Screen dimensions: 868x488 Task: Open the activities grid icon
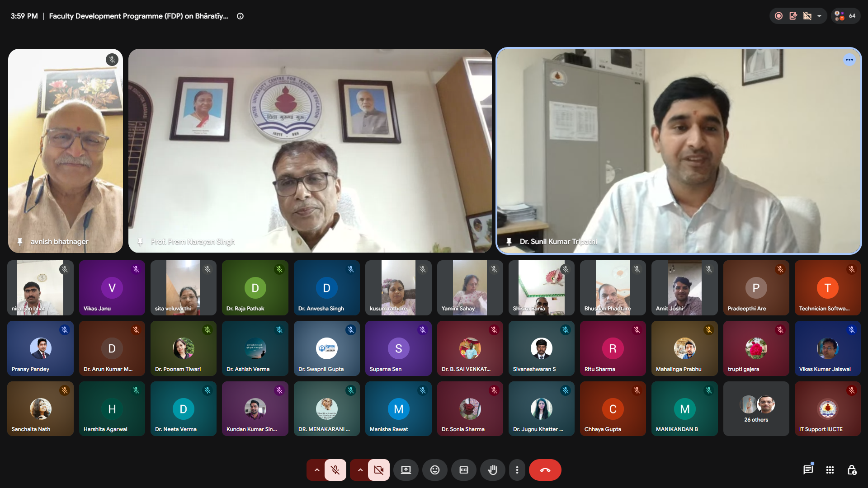point(830,470)
